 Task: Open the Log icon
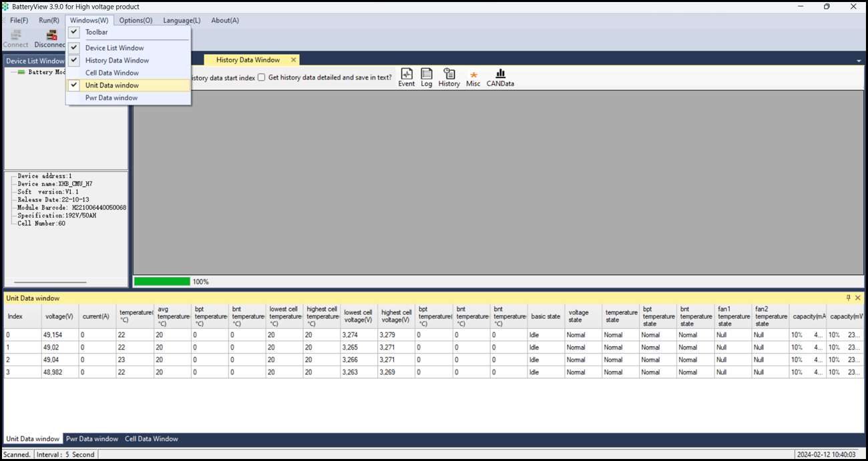click(x=427, y=78)
